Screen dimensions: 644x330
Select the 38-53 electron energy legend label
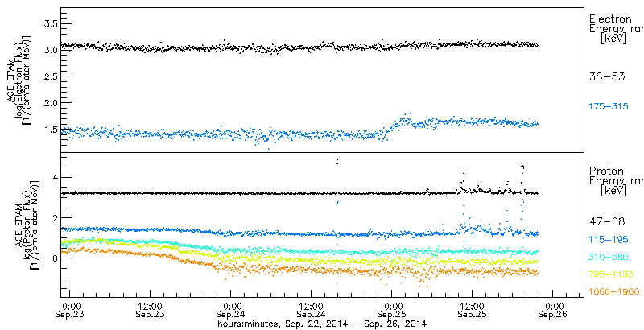point(607,76)
